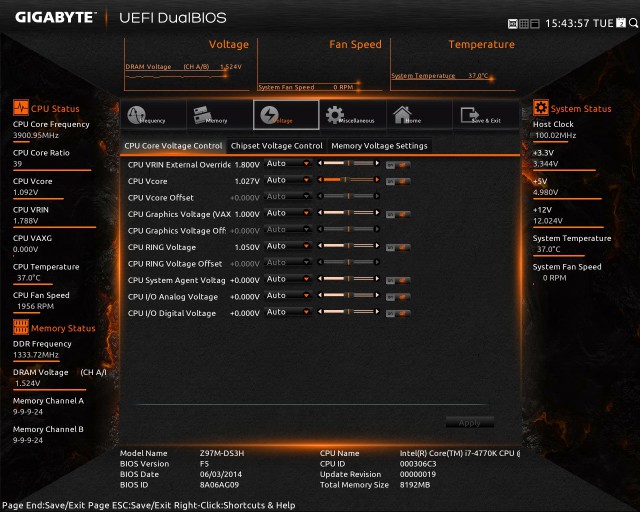The width and height of the screenshot is (640, 512).
Task: Open the CPU I/O Analog Voltage dropdown
Action: pos(288,295)
